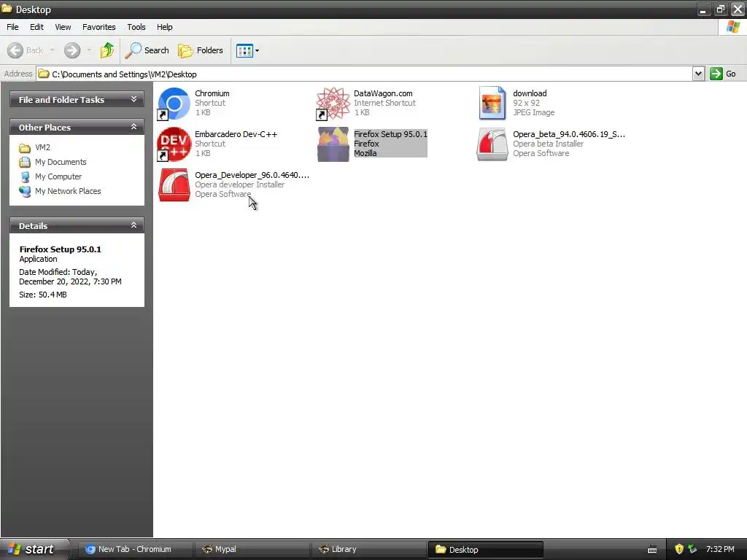
Task: Click the My Computer icon in Other Places
Action: point(25,177)
